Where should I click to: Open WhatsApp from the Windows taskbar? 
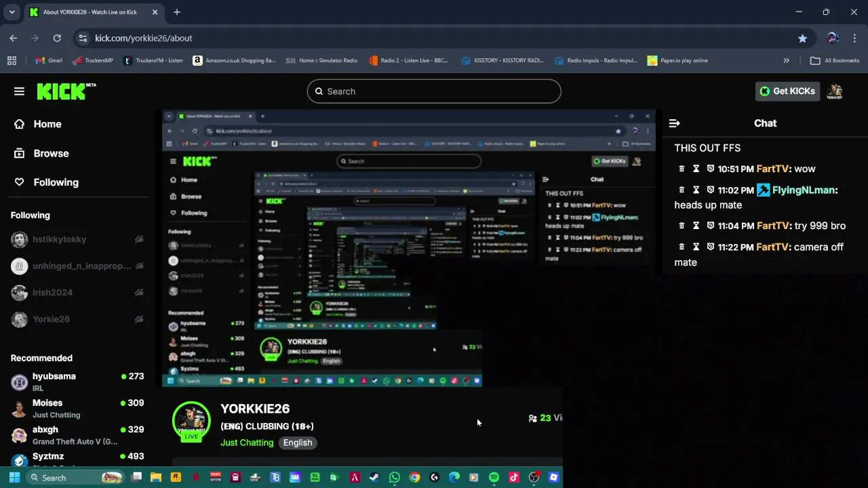point(394,477)
